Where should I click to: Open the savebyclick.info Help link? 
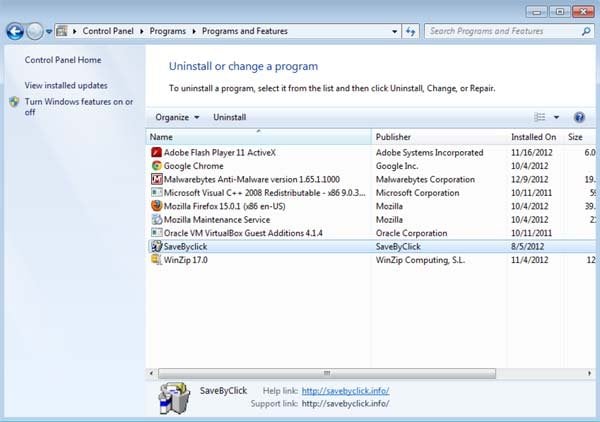click(345, 391)
